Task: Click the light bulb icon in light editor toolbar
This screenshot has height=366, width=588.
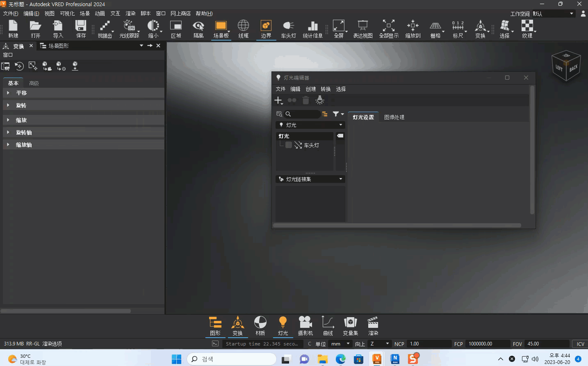Action: 320,100
